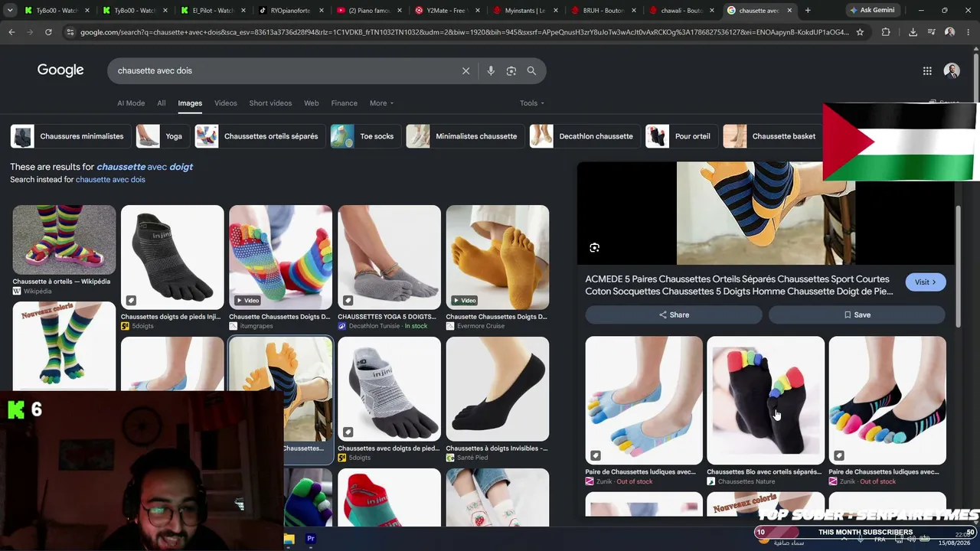Screen dimensions: 980x551
Task: Open the Chrome extensions puzzle icon
Action: coord(886,32)
